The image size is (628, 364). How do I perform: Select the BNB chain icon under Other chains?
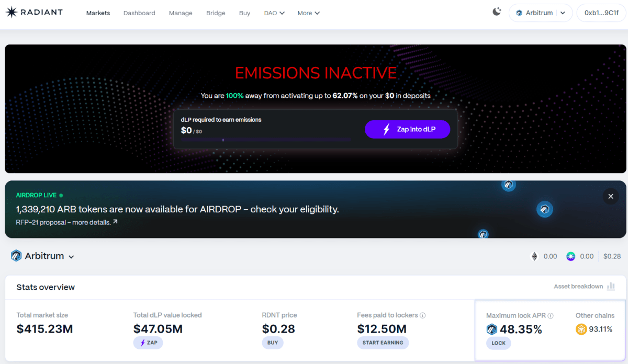(x=581, y=329)
